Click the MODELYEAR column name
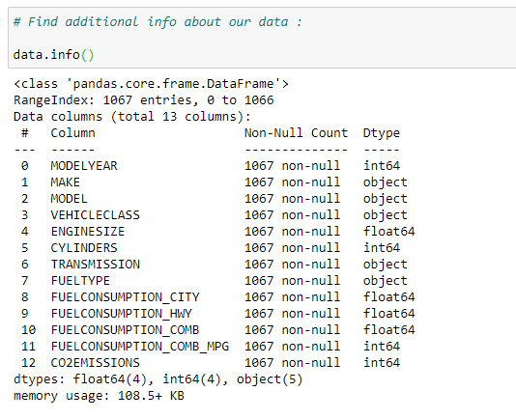Viewport: 516px width, 420px height. 84,166
